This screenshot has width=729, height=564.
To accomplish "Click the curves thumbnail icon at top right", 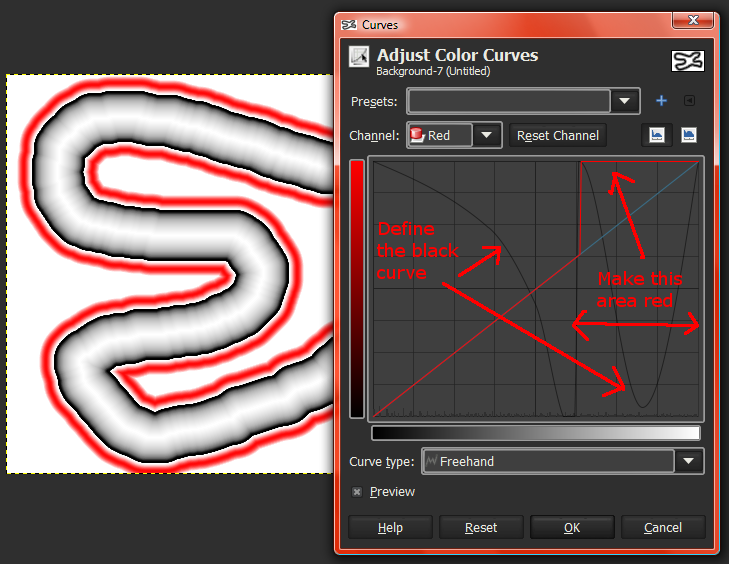I will click(688, 61).
